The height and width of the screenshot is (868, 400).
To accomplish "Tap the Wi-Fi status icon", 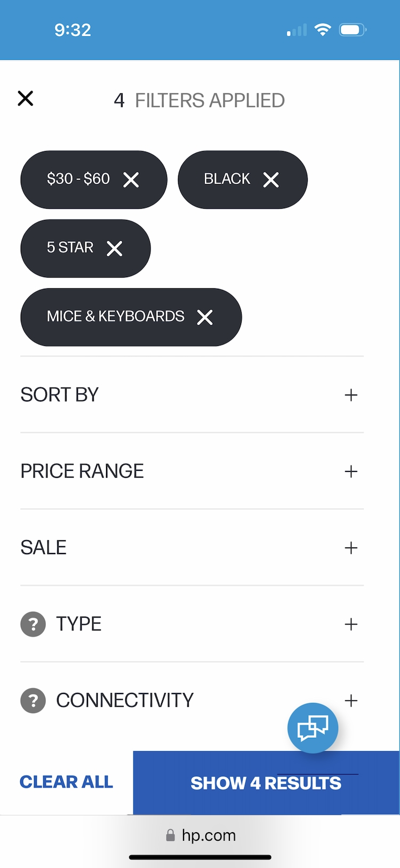I will point(322,30).
